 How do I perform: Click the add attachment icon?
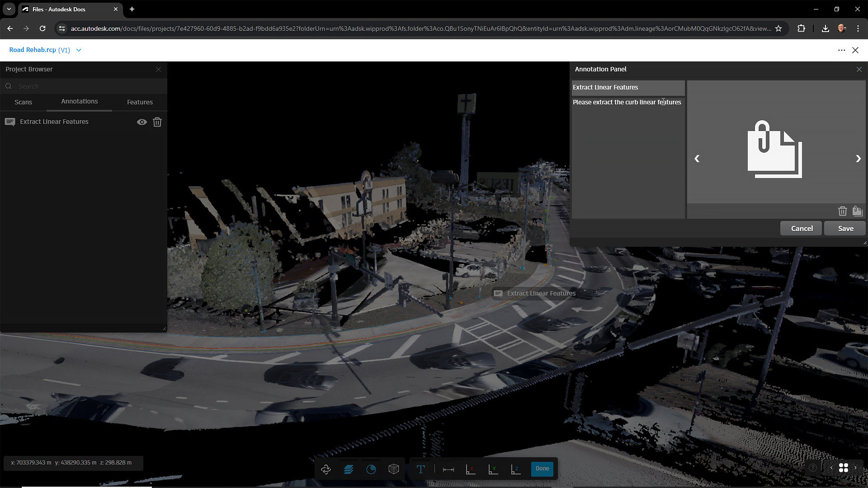(x=857, y=211)
